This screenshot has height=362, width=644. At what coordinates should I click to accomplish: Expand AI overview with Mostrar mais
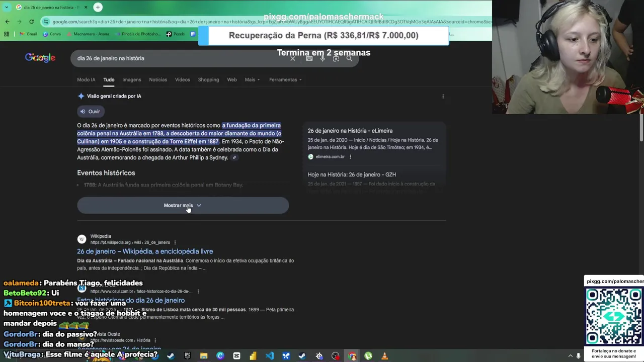pos(183,205)
